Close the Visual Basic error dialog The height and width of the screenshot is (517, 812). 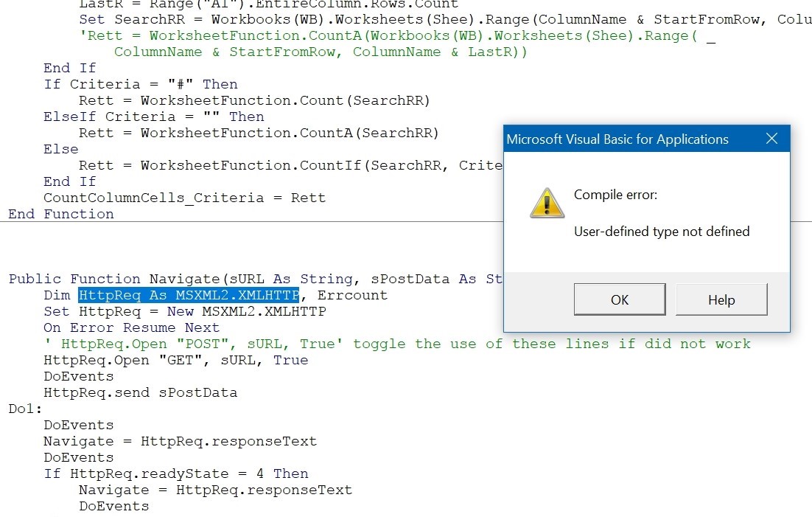(x=771, y=139)
